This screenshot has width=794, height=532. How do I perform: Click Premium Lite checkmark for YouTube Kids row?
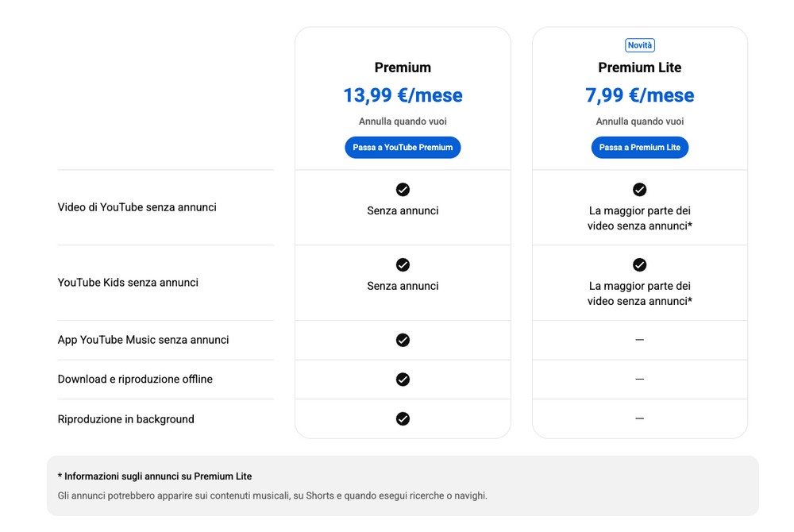639,264
